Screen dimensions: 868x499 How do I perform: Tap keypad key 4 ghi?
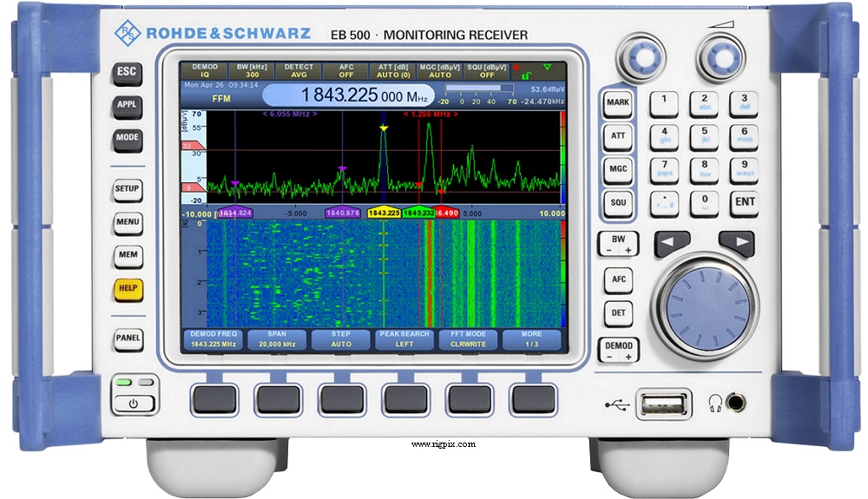click(x=664, y=136)
